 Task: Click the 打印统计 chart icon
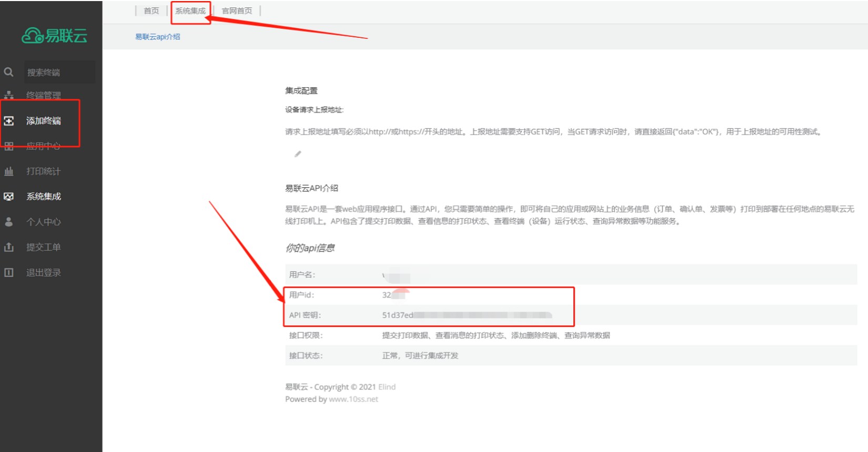[x=9, y=172]
